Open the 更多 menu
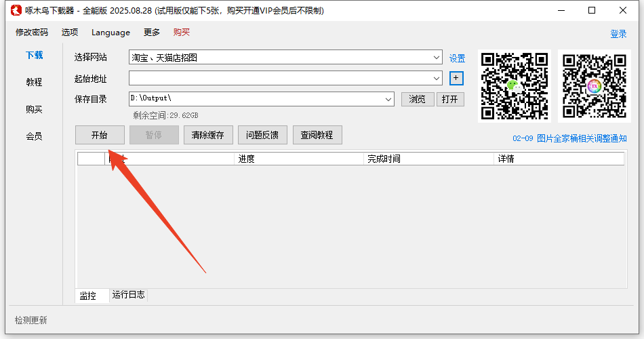The width and height of the screenshot is (644, 339). pos(152,33)
